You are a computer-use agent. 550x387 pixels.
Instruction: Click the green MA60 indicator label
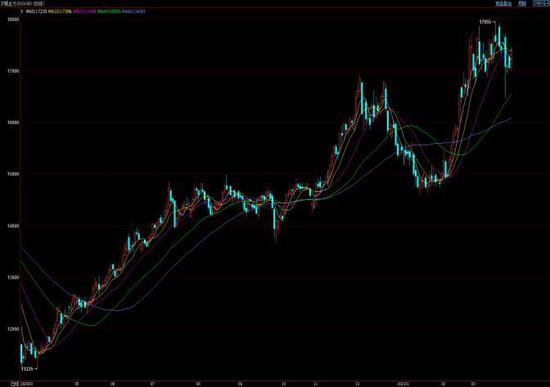pos(109,12)
